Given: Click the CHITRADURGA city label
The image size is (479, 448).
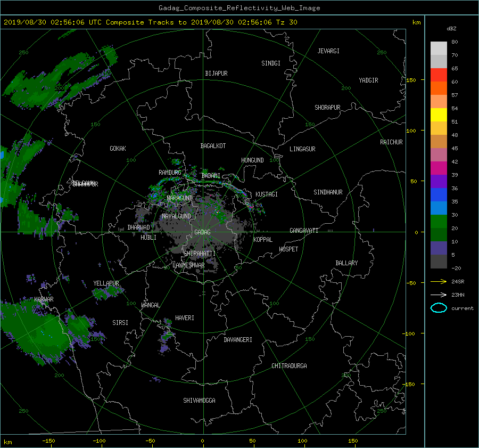Looking at the screenshot, I should [x=289, y=366].
